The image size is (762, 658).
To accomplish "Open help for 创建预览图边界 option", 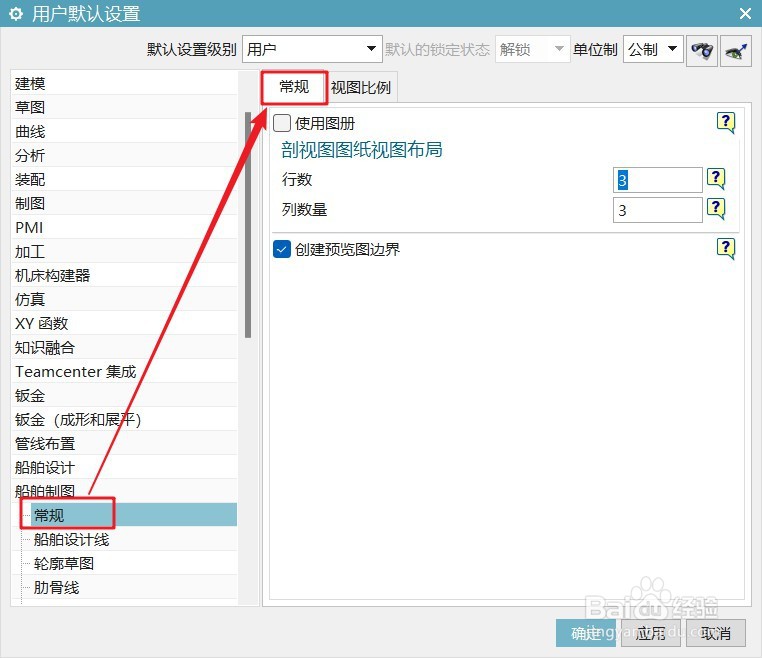I will (726, 248).
